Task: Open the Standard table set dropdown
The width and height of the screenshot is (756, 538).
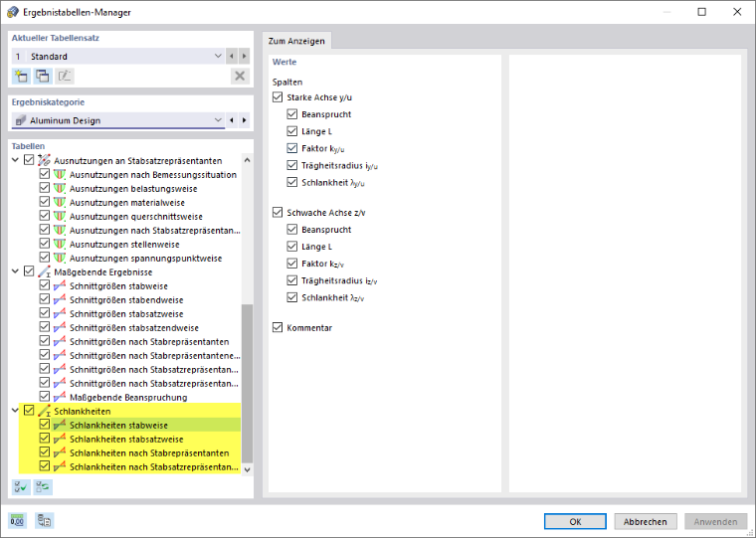Action: pyautogui.click(x=218, y=57)
